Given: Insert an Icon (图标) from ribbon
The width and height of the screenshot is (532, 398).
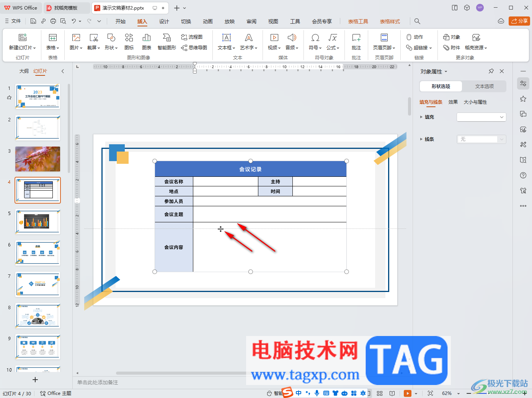Looking at the screenshot, I should 129,42.
